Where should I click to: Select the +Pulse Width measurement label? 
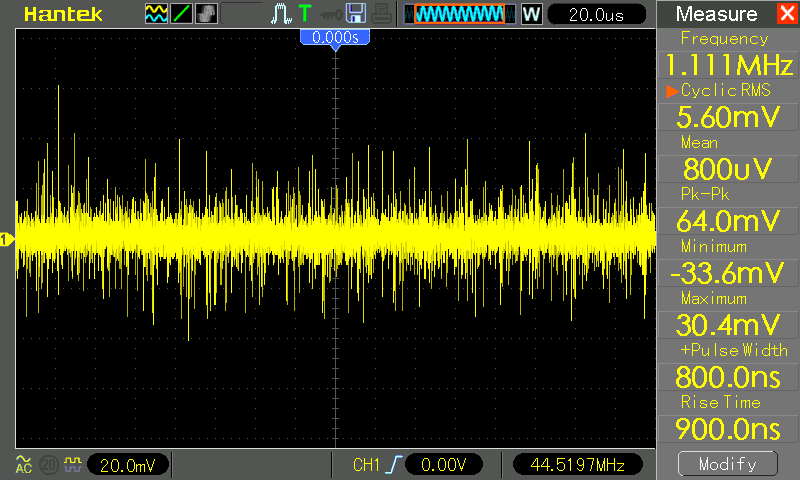tap(735, 350)
